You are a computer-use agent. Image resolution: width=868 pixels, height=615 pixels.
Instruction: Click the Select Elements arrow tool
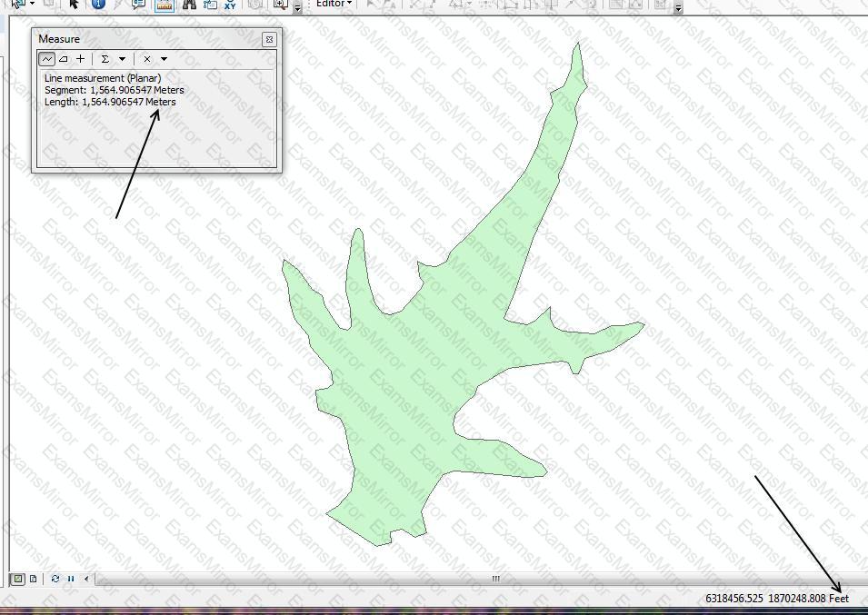coord(75,5)
